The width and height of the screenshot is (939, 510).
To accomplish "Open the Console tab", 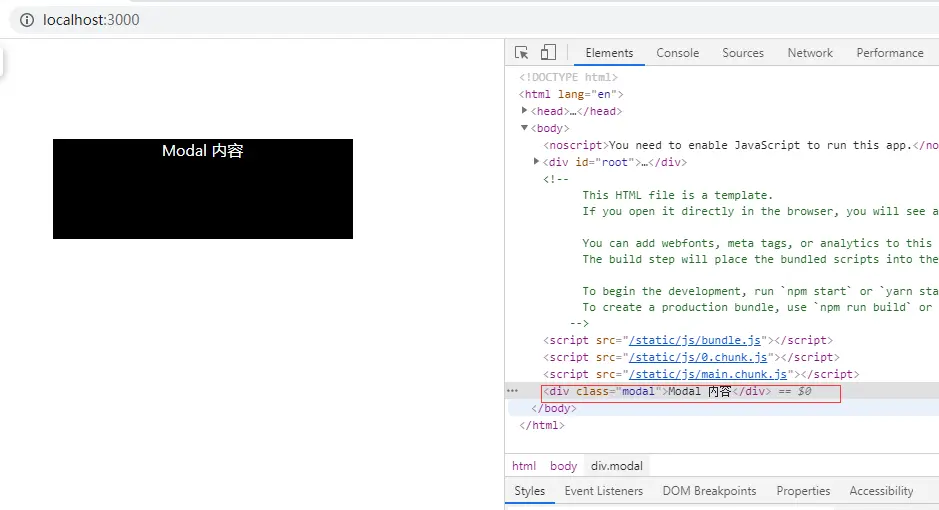I will pos(677,53).
